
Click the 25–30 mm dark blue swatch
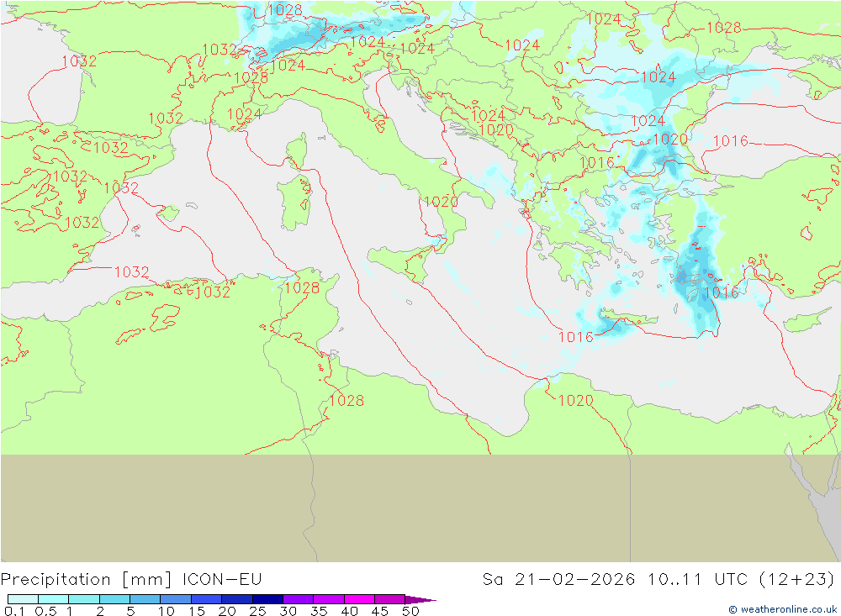click(267, 599)
